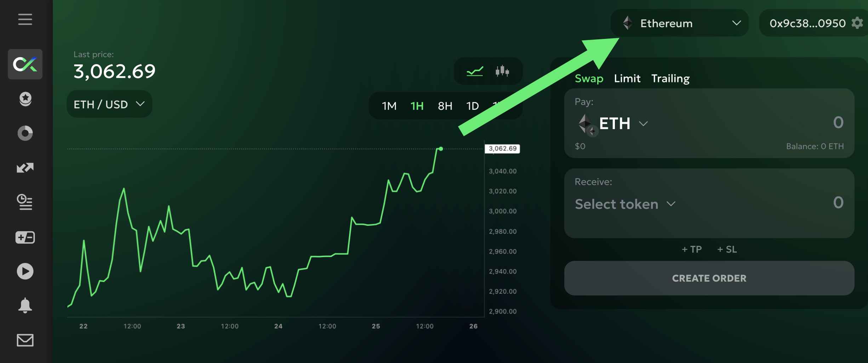
Task: Switch to the Limit tab
Action: pyautogui.click(x=627, y=79)
